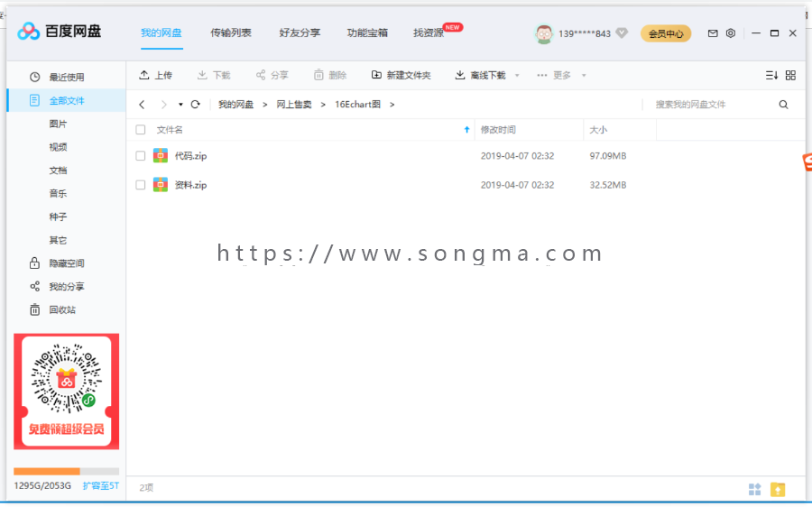Screen dimensions: 812x507
Task: Open 会员中心 button
Action: coord(666,33)
